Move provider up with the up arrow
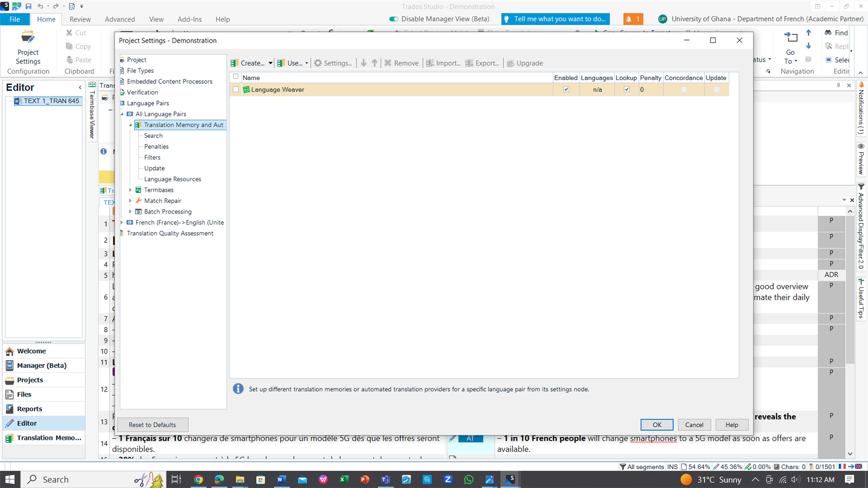This screenshot has width=868, height=488. 375,63
